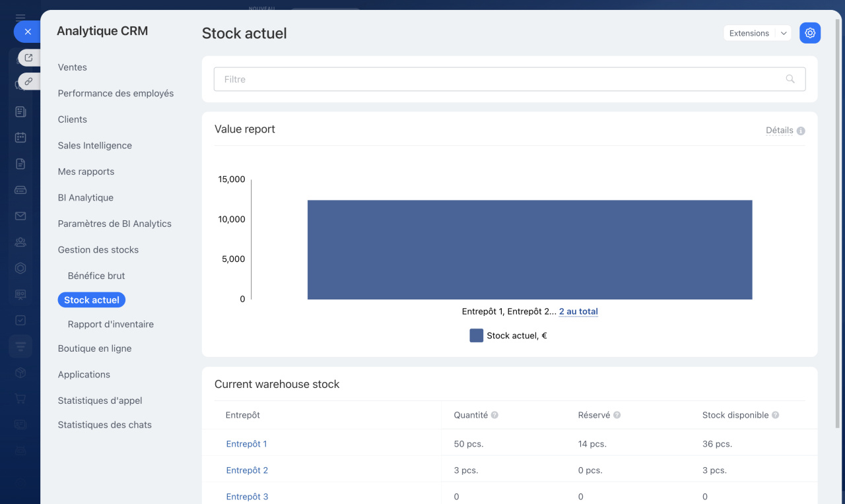
Task: Click the search magnifier in the filter
Action: click(790, 79)
